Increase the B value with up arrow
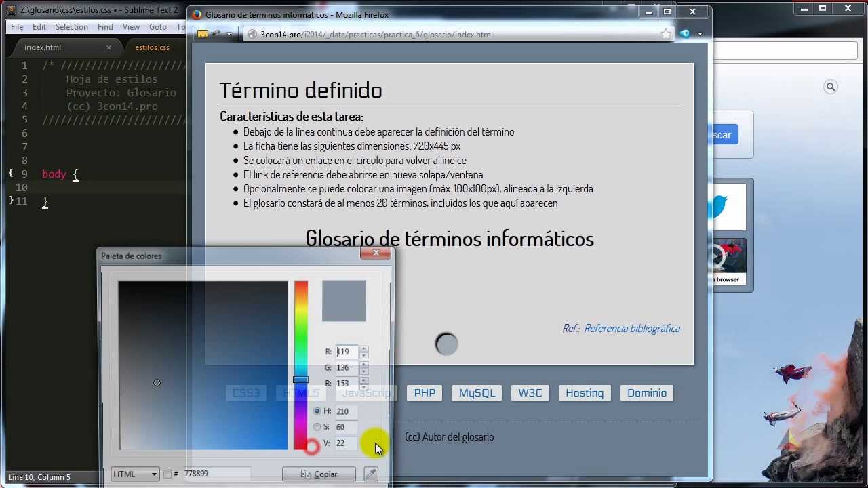The image size is (868, 488). tap(364, 380)
